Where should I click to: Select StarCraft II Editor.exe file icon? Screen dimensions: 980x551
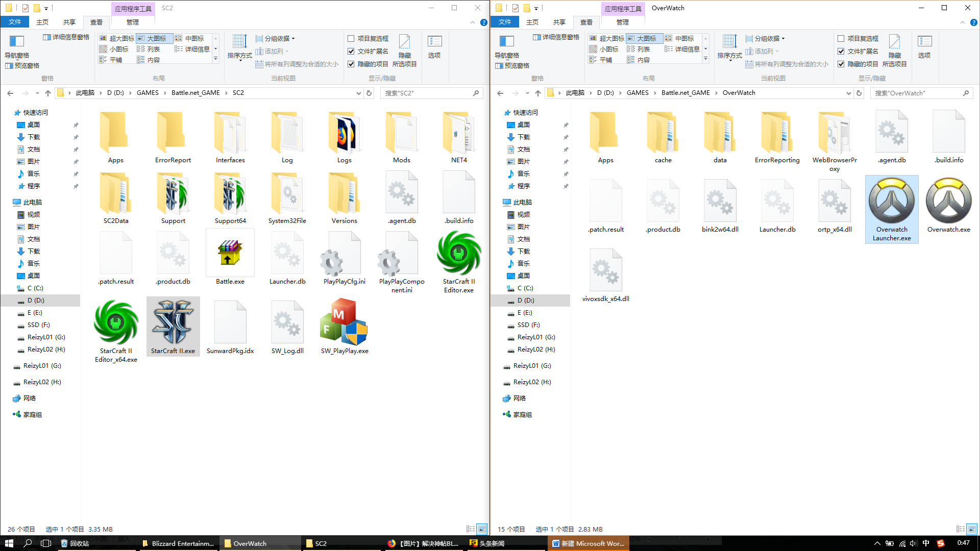click(459, 261)
